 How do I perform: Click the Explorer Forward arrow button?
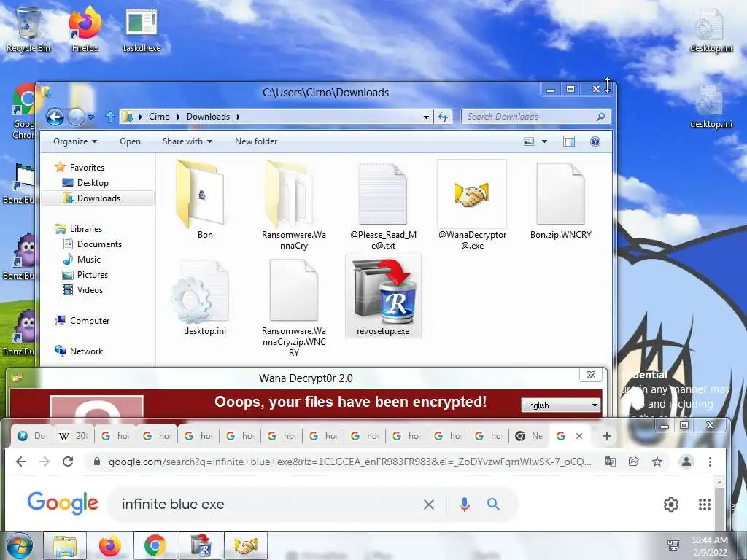click(76, 117)
